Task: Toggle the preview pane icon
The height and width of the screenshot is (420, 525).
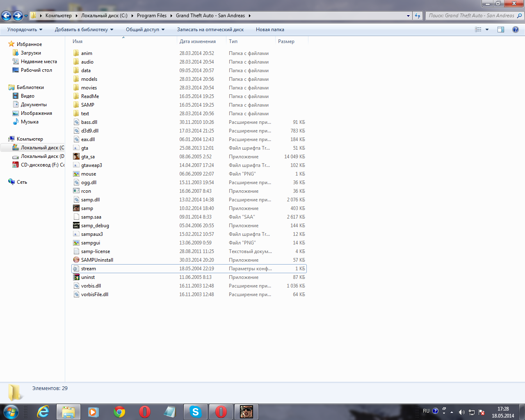Action: [501, 30]
